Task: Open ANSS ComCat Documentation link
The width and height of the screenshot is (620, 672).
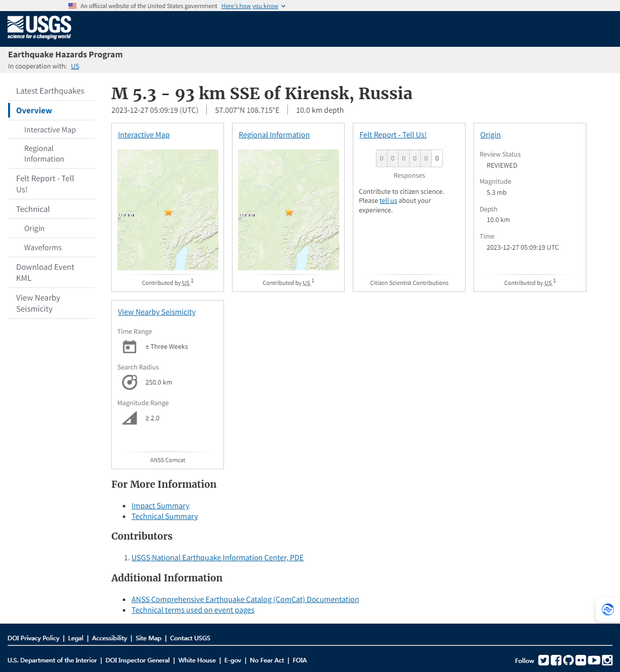Action: click(x=245, y=600)
